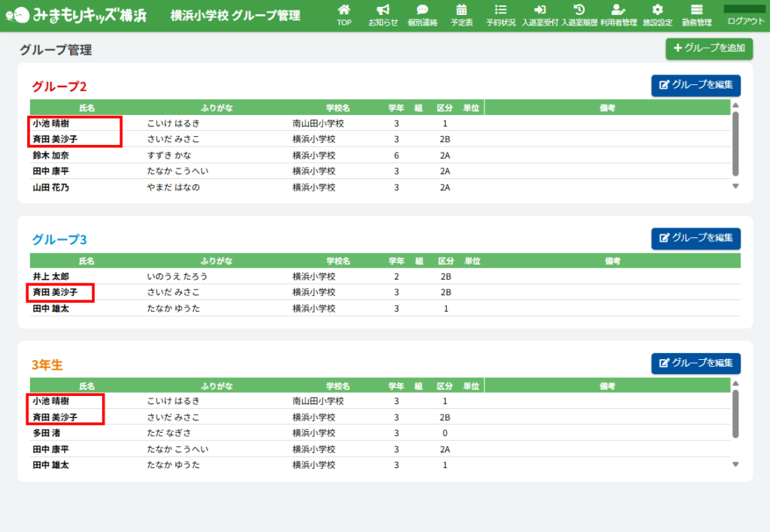Click the ログアウト logout link
Screen dimensions: 770x532
745,22
